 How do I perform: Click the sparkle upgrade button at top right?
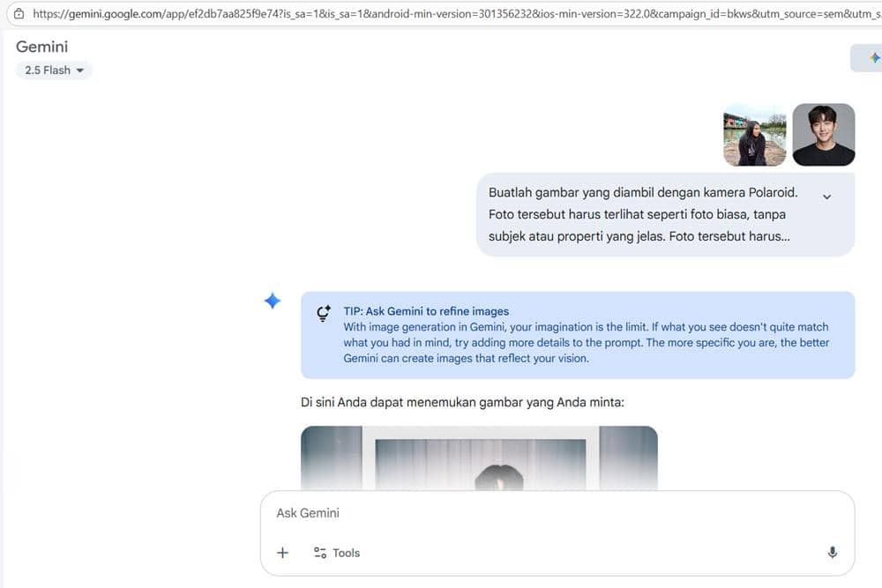tap(873, 58)
